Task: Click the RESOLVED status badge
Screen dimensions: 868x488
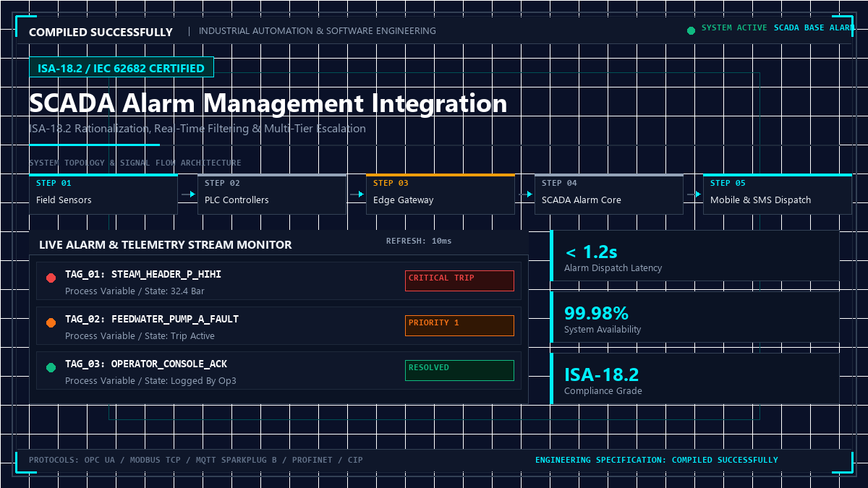Action: pos(459,371)
